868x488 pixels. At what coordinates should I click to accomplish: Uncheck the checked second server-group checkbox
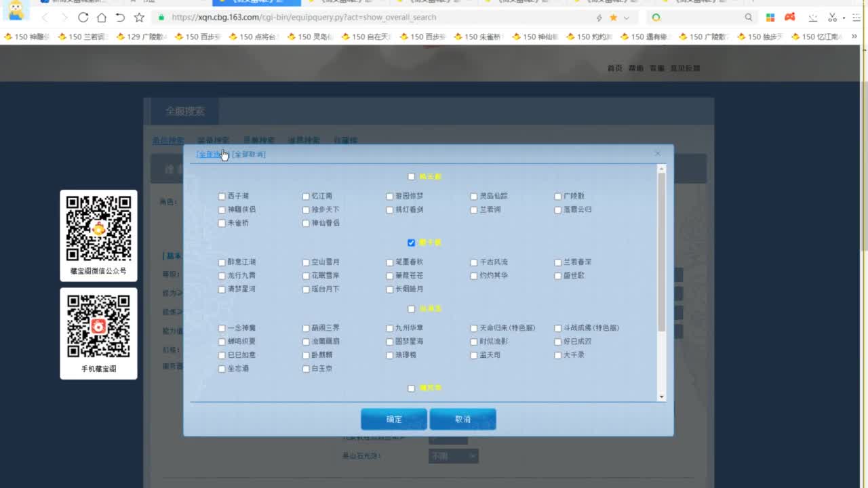coord(412,243)
